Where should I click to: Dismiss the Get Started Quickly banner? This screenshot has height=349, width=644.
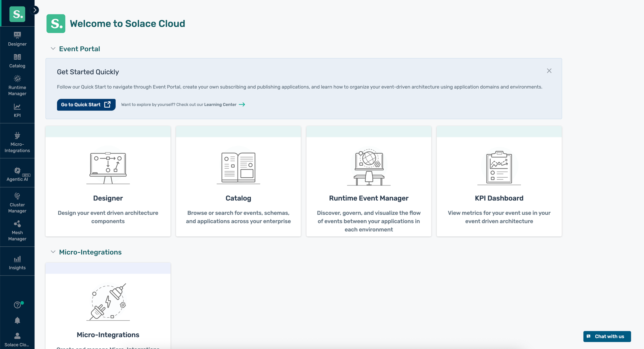tap(549, 71)
